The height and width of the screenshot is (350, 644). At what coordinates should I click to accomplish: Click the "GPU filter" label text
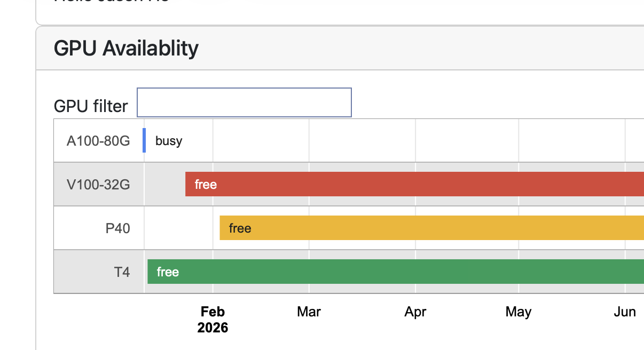(x=91, y=106)
